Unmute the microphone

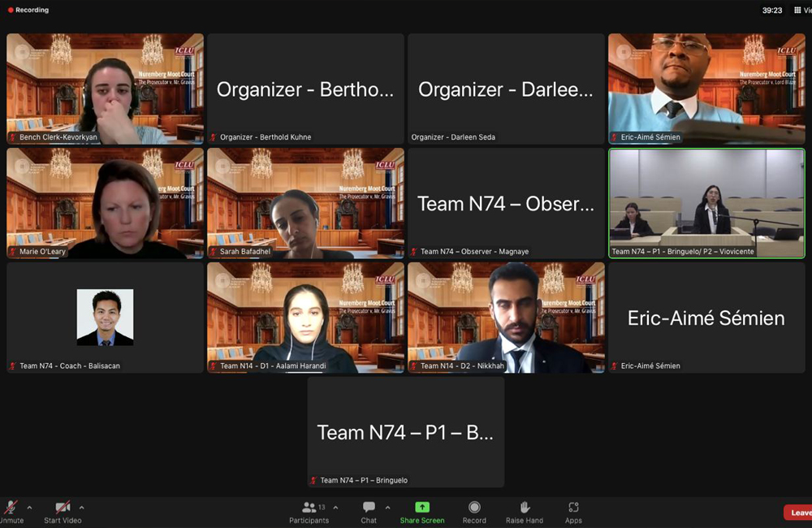click(11, 508)
